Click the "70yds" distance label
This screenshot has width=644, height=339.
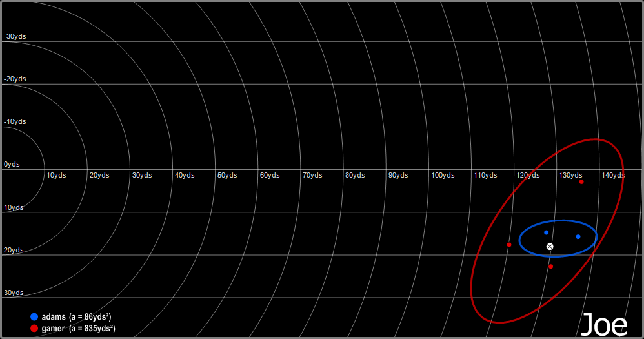point(312,176)
